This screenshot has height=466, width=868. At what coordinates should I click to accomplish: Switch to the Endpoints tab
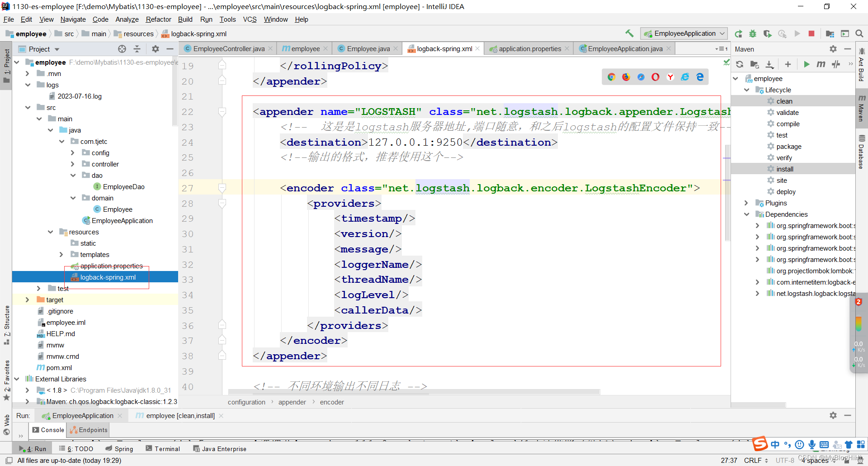click(89, 430)
